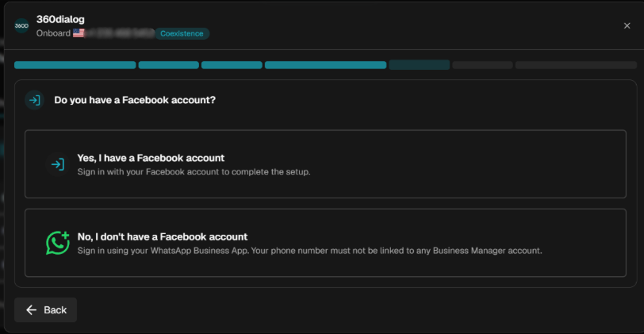
Task: Click 'Do you have a Facebook account?' heading
Action: (x=135, y=100)
